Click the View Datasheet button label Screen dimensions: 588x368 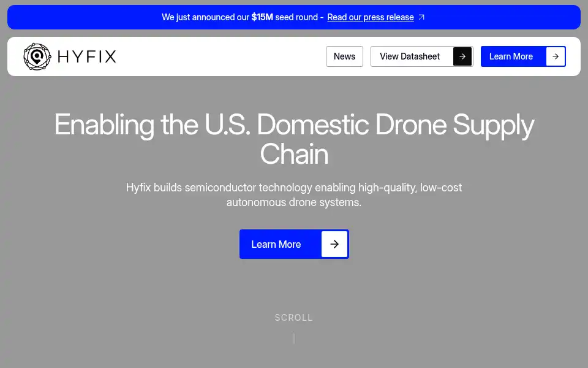tap(410, 56)
